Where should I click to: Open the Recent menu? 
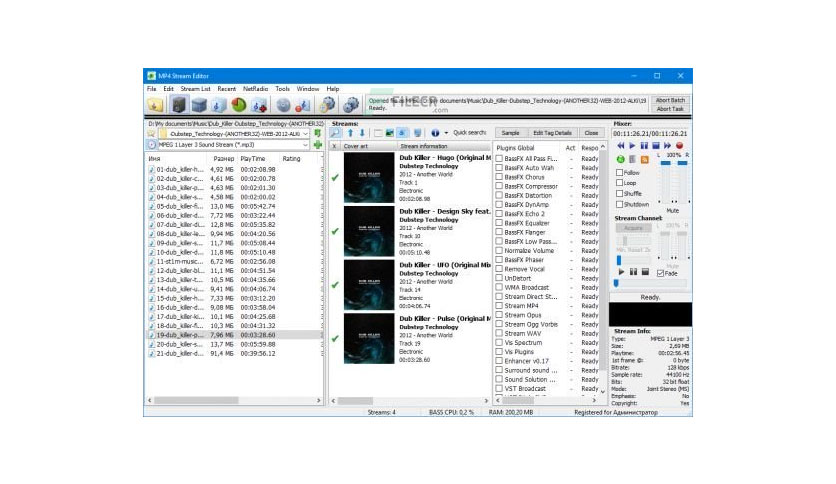tap(227, 88)
